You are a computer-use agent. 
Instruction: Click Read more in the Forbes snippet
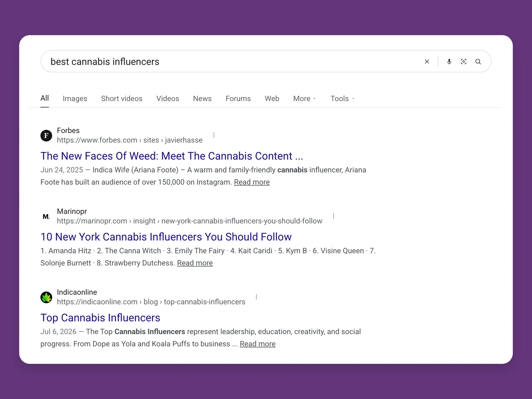[252, 182]
